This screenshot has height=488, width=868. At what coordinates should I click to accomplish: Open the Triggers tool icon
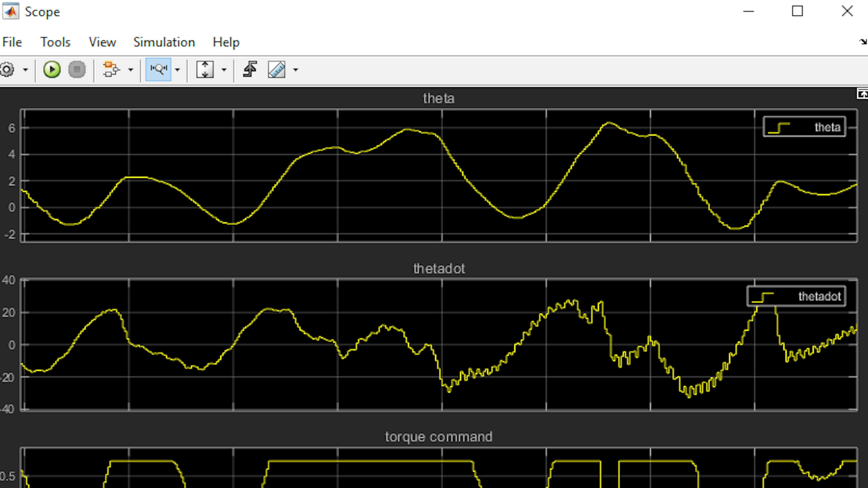coord(250,69)
